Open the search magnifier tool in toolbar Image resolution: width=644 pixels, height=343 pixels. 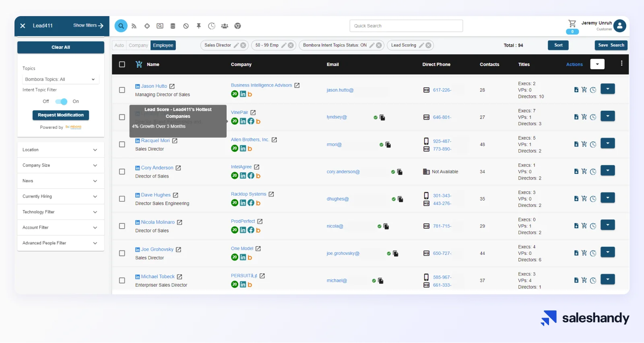[121, 26]
